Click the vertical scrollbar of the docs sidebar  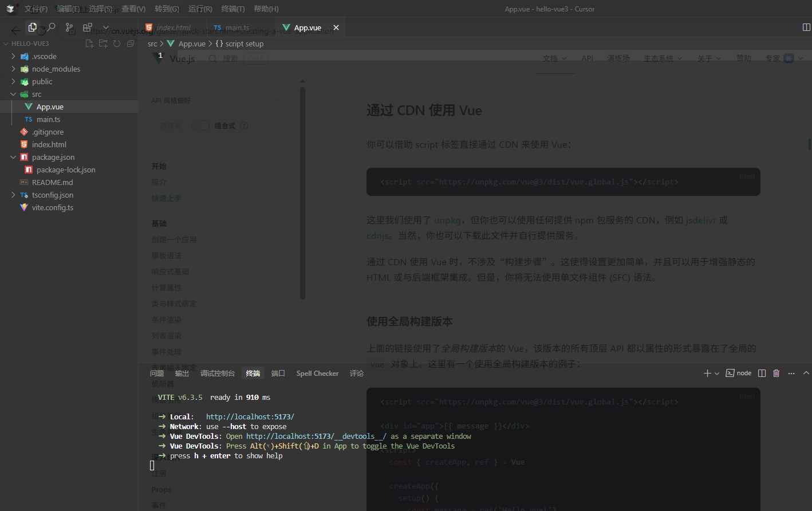(302, 192)
